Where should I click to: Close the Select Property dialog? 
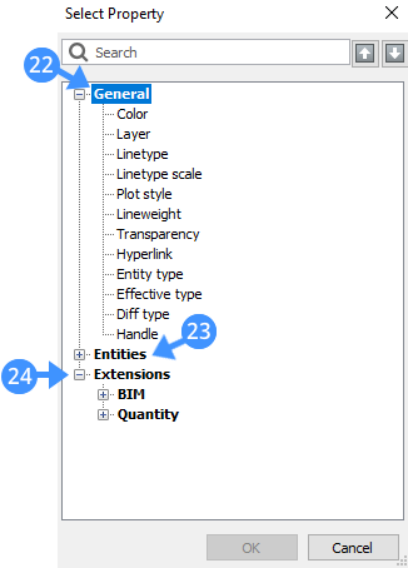(x=392, y=13)
